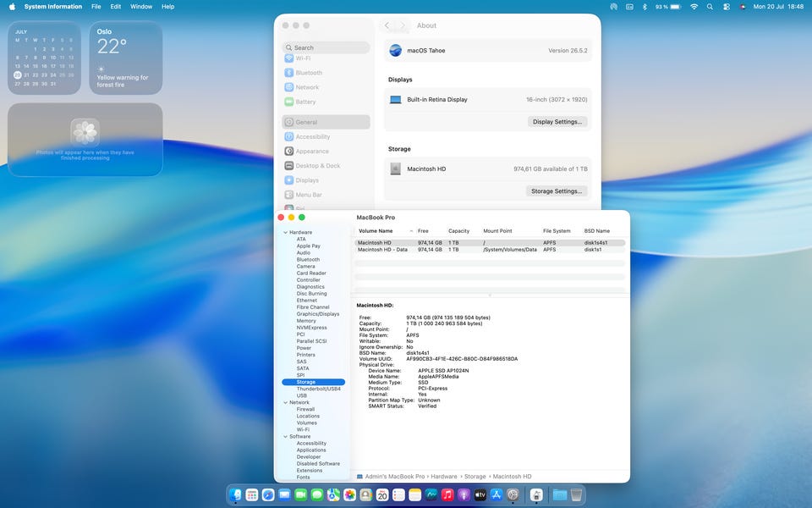Click the Spotlight search icon in menu bar
This screenshot has width=812, height=508.
[710, 7]
